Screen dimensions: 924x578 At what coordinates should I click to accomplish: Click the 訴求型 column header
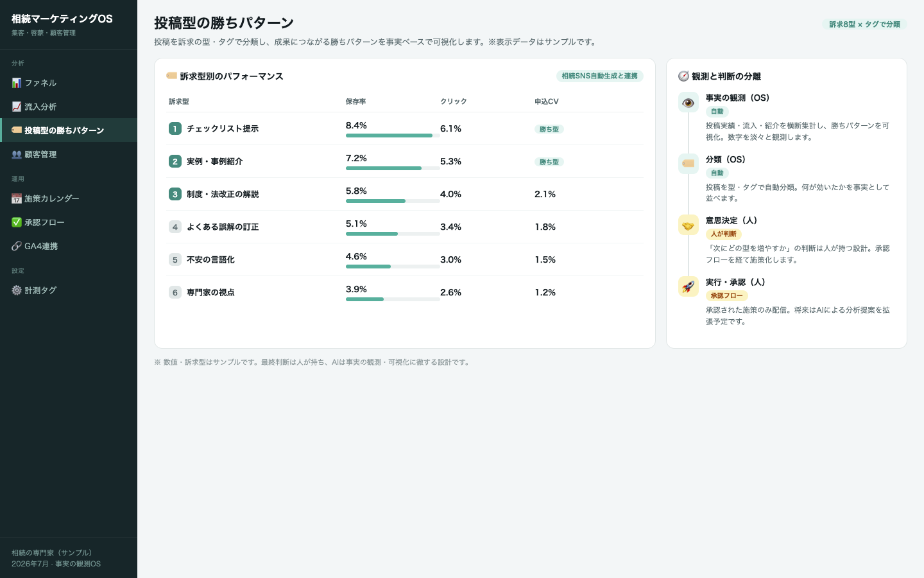click(178, 101)
